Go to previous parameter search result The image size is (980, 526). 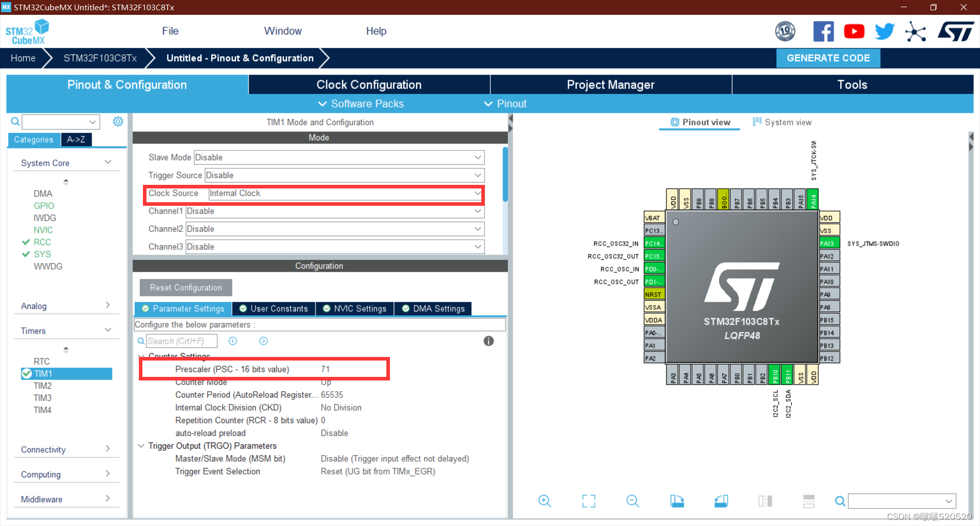point(233,341)
